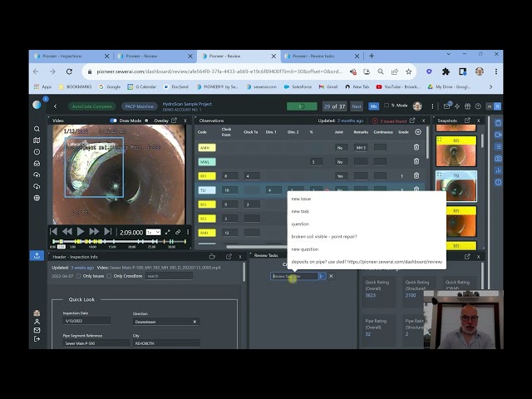Click the TSI code swatch
This screenshot has width=532, height=399.
[207, 190]
